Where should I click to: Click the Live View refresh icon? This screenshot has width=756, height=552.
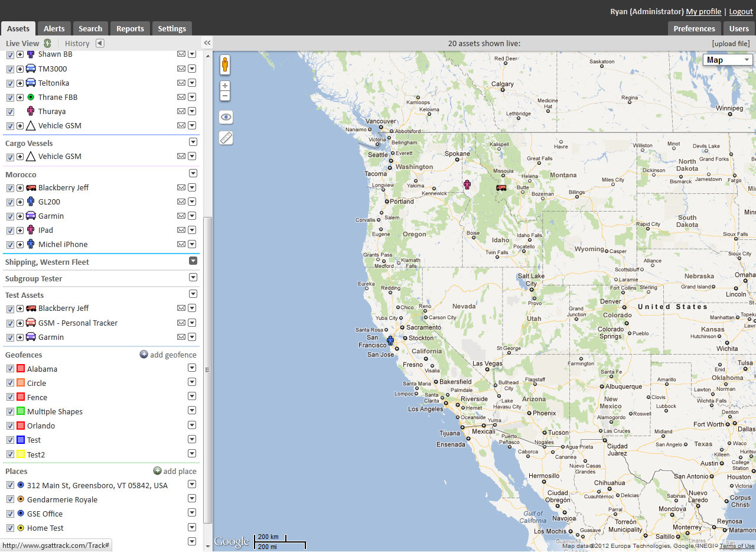47,43
